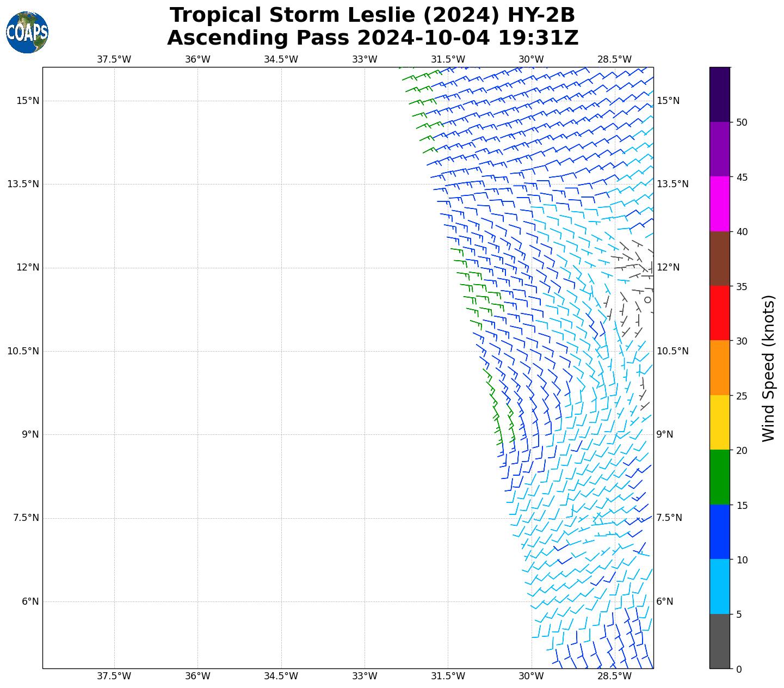784x688 pixels.
Task: Click the 37.5°W label on the bottom axis
Action: 114,677
